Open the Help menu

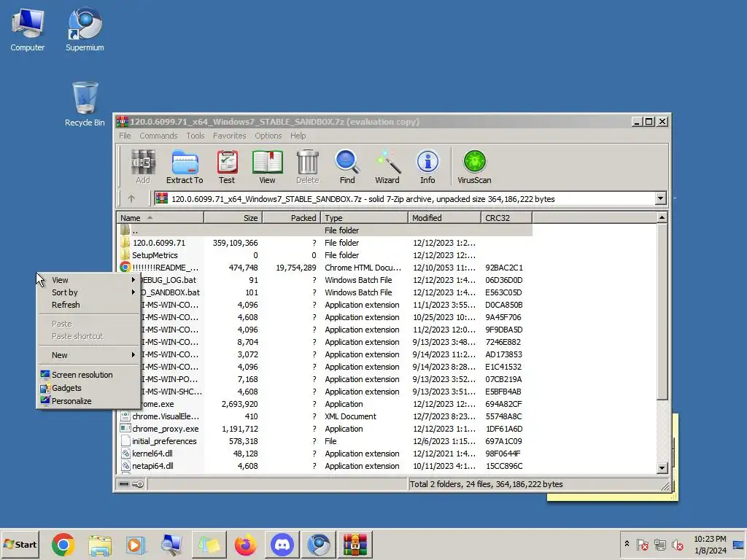coord(298,136)
